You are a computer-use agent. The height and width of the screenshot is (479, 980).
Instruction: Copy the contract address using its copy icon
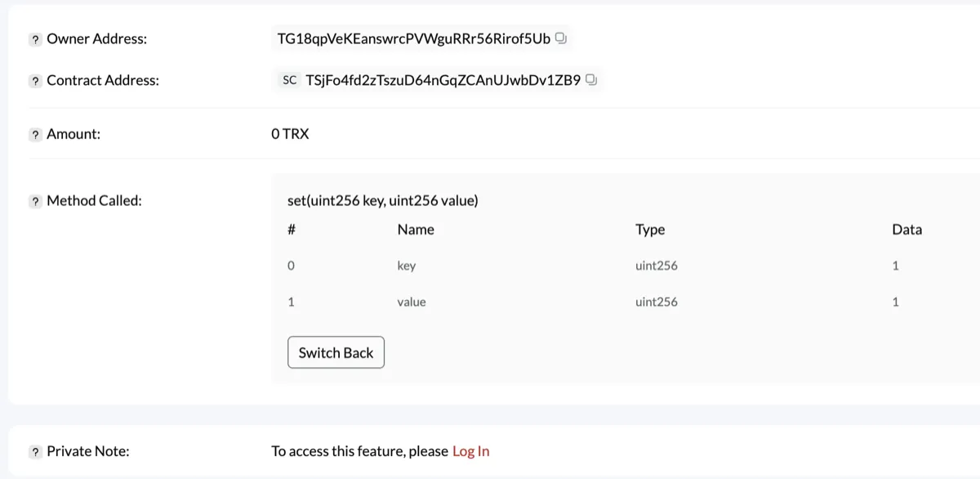590,79
